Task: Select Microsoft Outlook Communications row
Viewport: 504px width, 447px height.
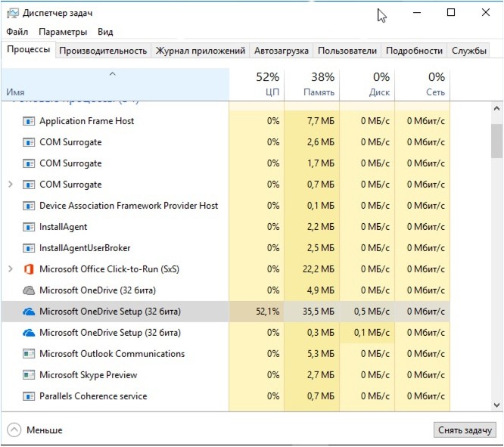Action: [226, 354]
